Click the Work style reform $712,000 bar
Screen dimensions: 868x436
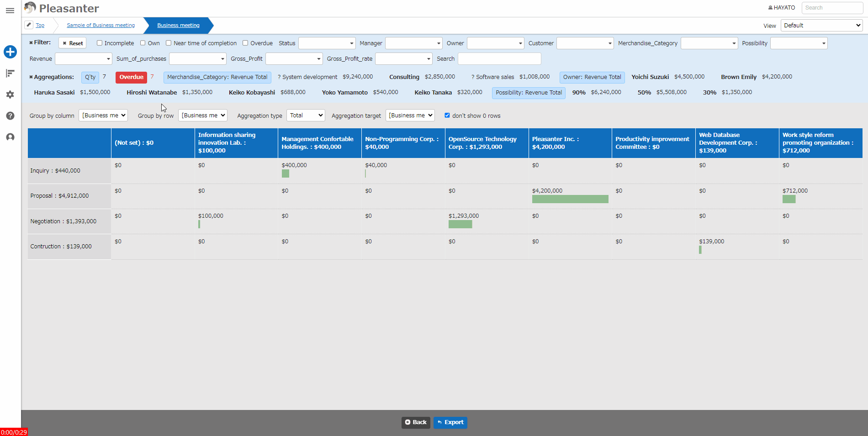(789, 199)
